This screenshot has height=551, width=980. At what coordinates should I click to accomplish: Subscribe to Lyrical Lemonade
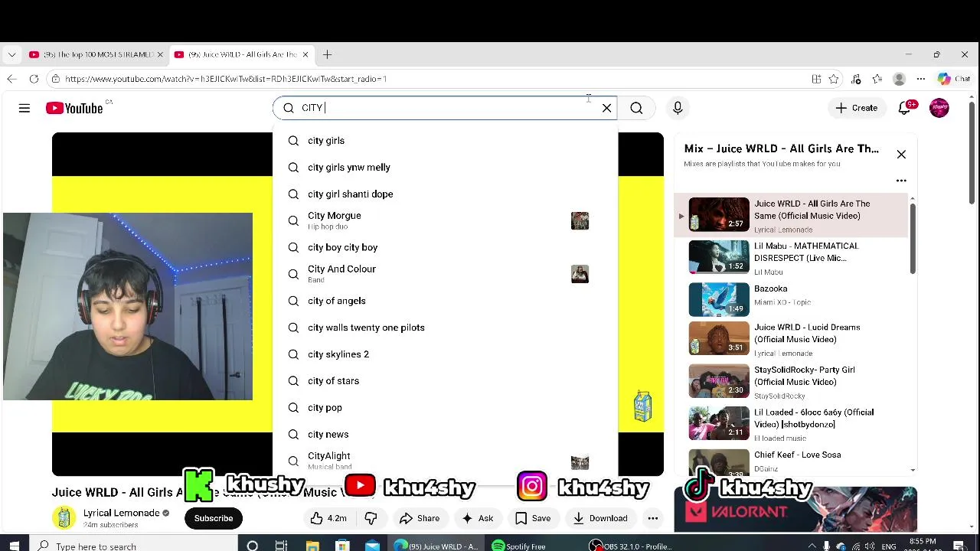[x=214, y=518]
